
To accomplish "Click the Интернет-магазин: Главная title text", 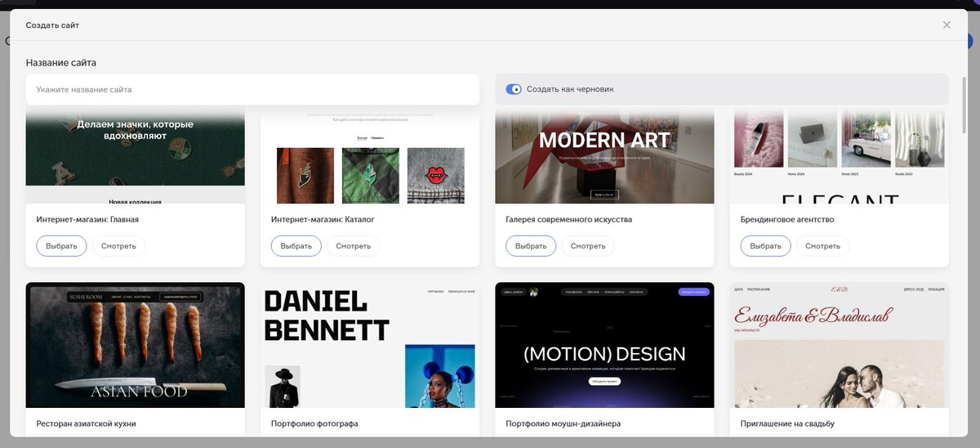I will pos(87,219).
